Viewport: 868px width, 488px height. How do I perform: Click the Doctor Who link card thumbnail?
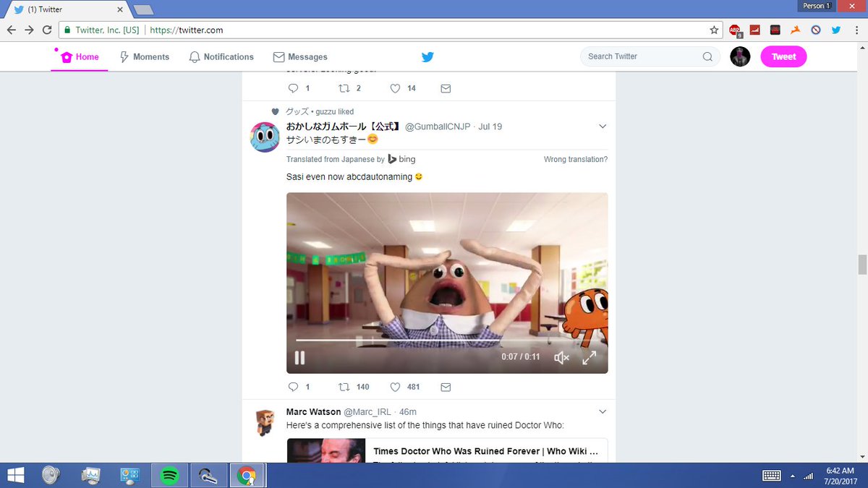(x=325, y=450)
